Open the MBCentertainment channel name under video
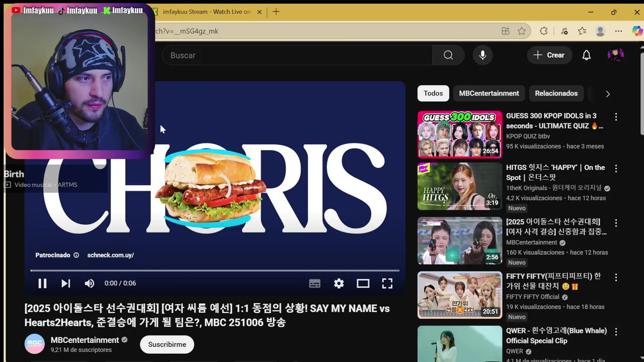Image resolution: width=644 pixels, height=362 pixels. click(x=85, y=340)
